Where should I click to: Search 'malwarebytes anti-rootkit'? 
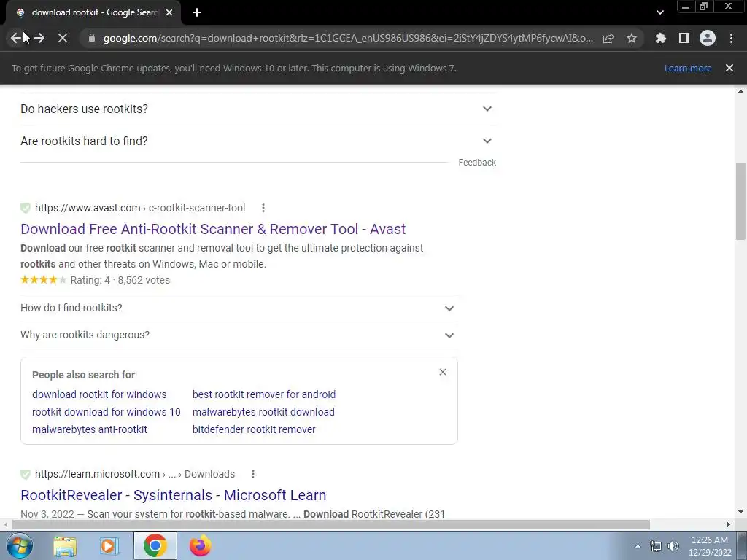(x=90, y=429)
